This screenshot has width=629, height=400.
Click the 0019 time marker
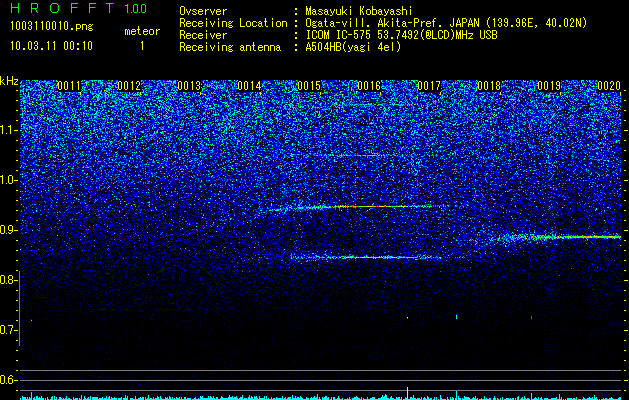tap(549, 86)
